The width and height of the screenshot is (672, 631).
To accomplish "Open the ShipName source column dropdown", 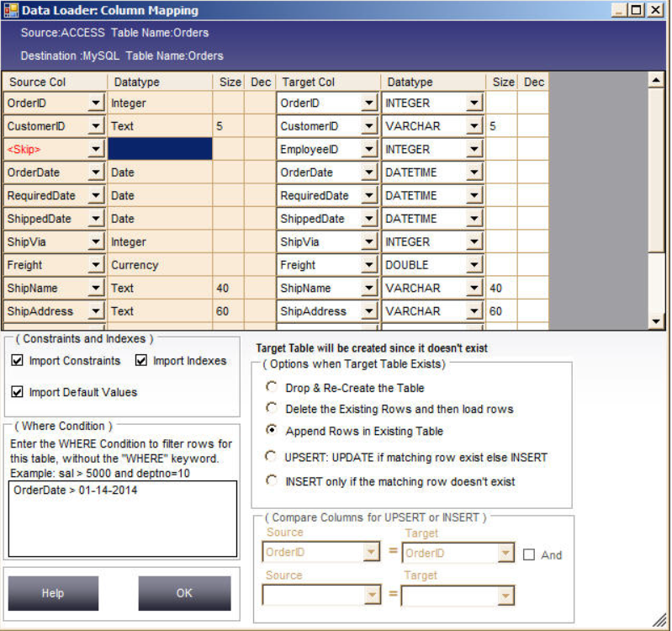I will [96, 288].
